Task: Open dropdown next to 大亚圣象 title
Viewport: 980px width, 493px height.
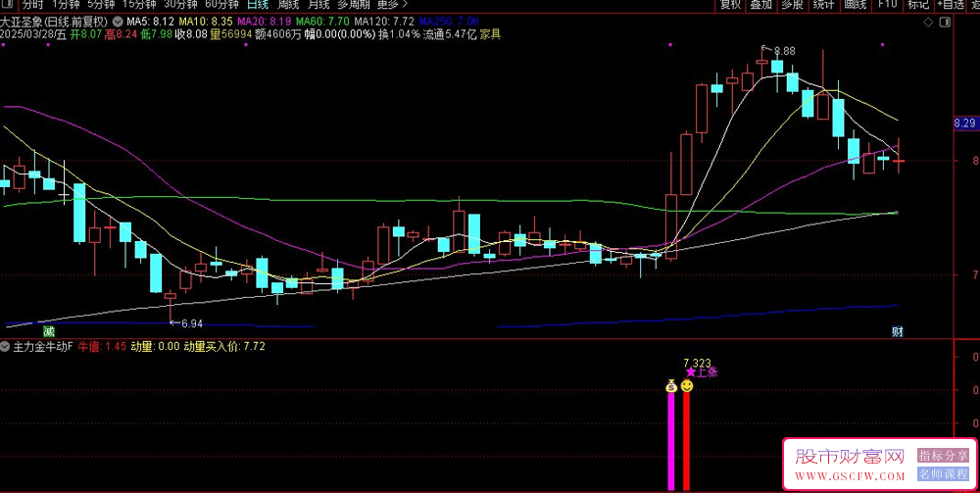Action: 119,22
